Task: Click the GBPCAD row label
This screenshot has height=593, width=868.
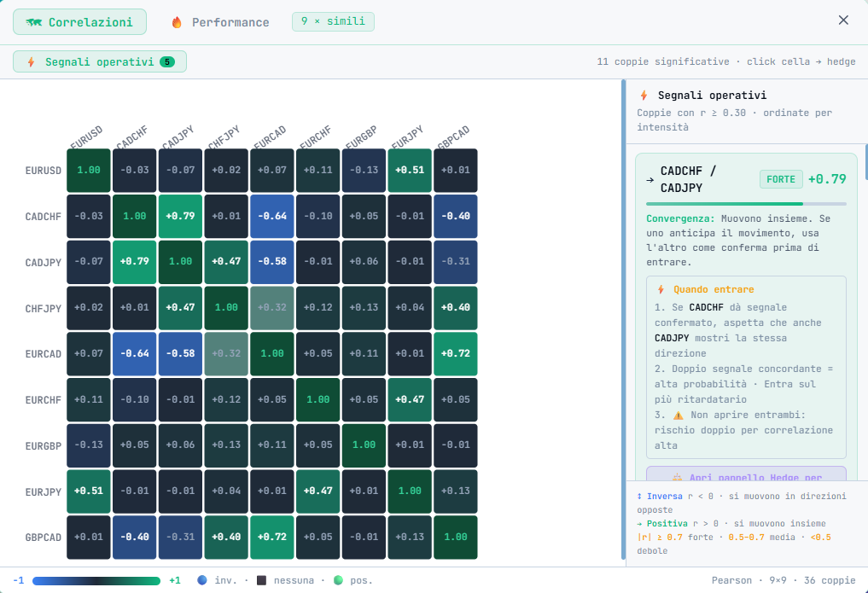Action: pos(44,538)
